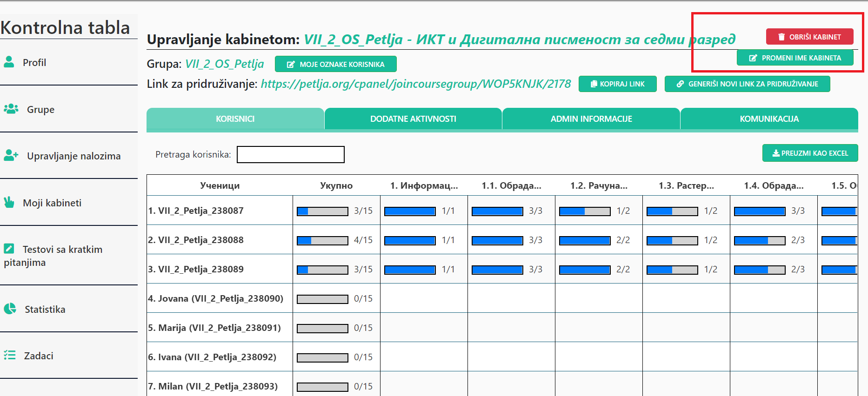This screenshot has width=868, height=396.
Task: Download table with Preuzmi kao Excel
Action: pos(810,153)
